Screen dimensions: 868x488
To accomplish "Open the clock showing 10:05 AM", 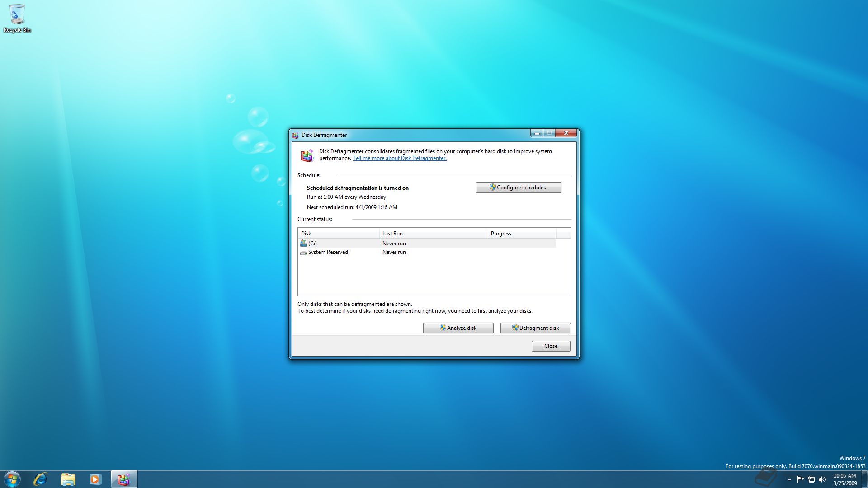I will [844, 479].
